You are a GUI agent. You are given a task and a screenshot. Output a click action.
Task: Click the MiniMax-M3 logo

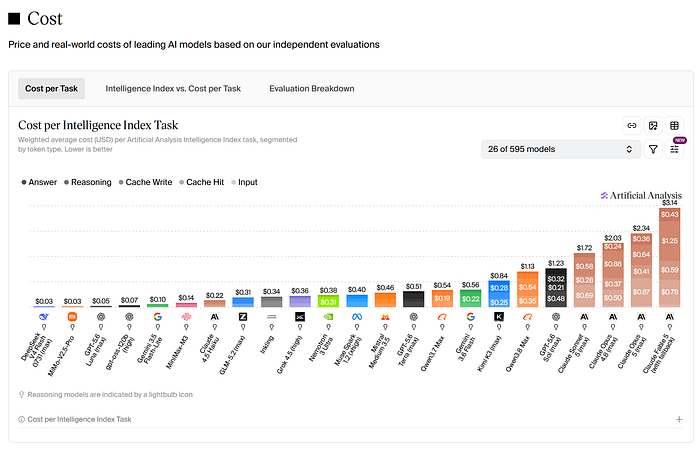tap(186, 317)
